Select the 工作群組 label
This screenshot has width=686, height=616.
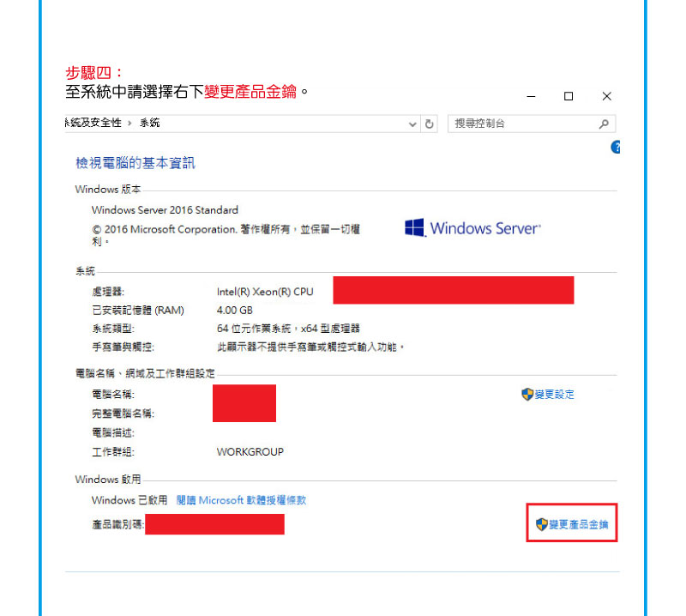(x=113, y=452)
